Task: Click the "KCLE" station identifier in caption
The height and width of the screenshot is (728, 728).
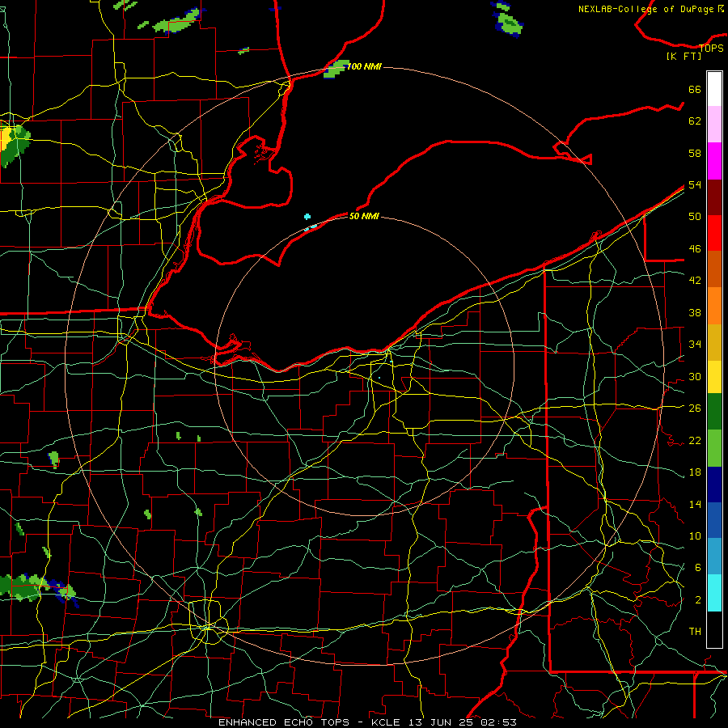Action: [x=385, y=722]
